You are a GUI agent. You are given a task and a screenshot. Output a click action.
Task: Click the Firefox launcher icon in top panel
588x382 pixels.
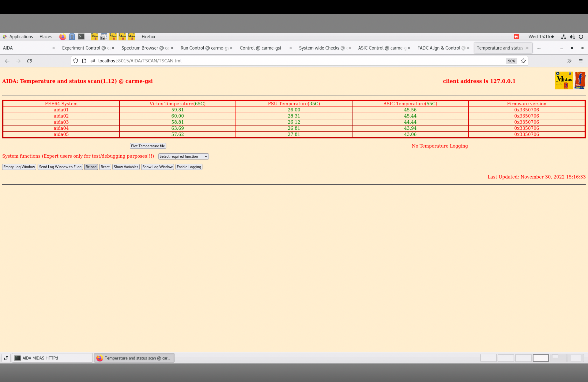tap(62, 37)
